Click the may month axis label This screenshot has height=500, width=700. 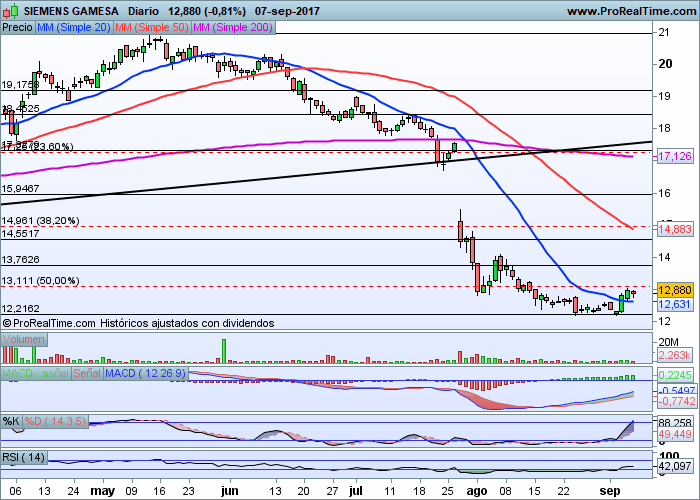pos(103,491)
